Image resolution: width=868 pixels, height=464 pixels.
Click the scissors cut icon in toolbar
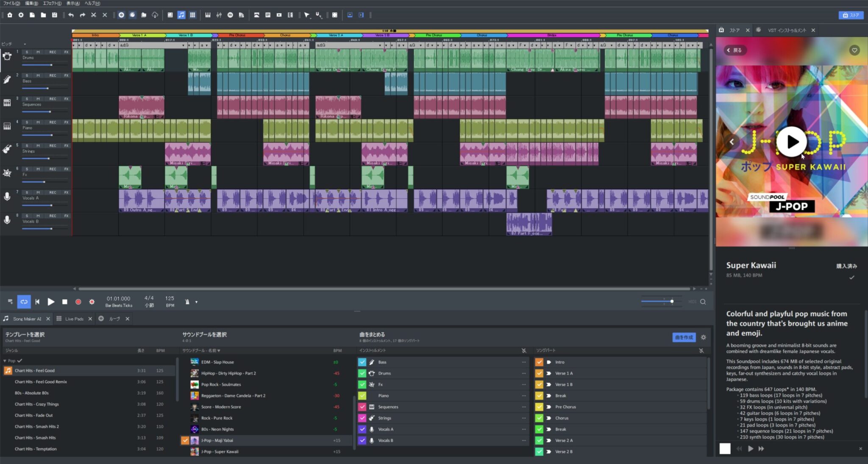93,15
